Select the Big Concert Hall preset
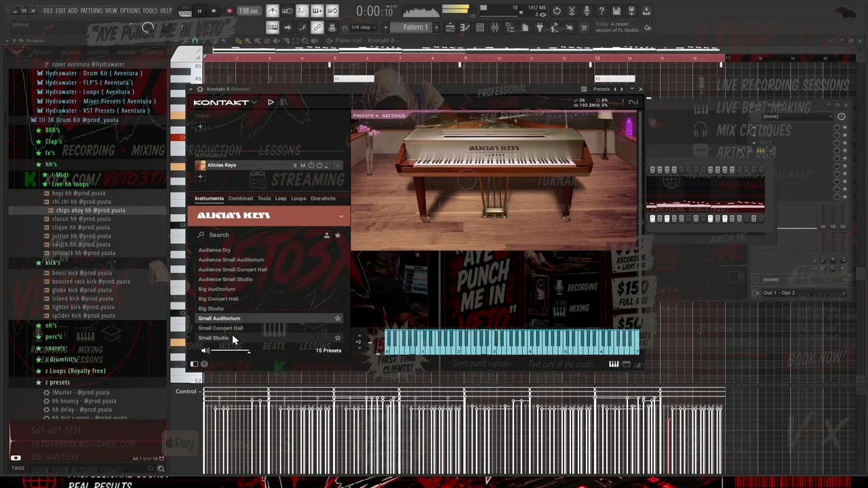Image resolution: width=868 pixels, height=488 pixels. [x=218, y=299]
